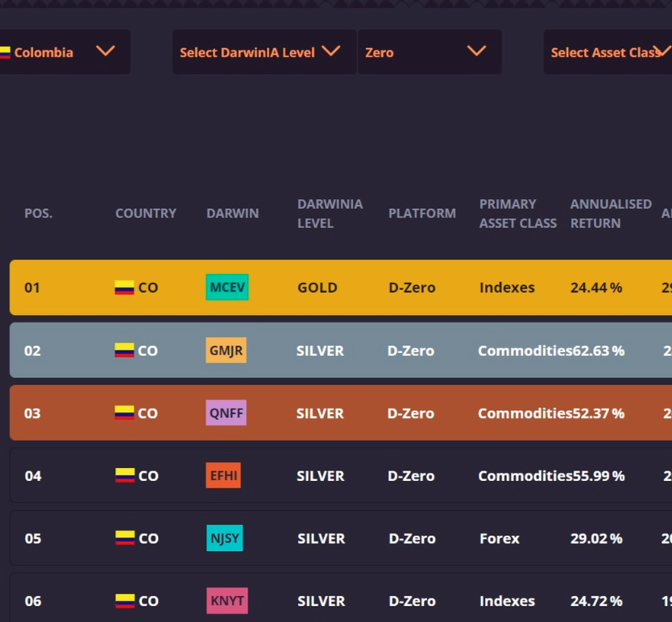
Task: Open the QNFF darwin badge
Action: [x=226, y=413]
